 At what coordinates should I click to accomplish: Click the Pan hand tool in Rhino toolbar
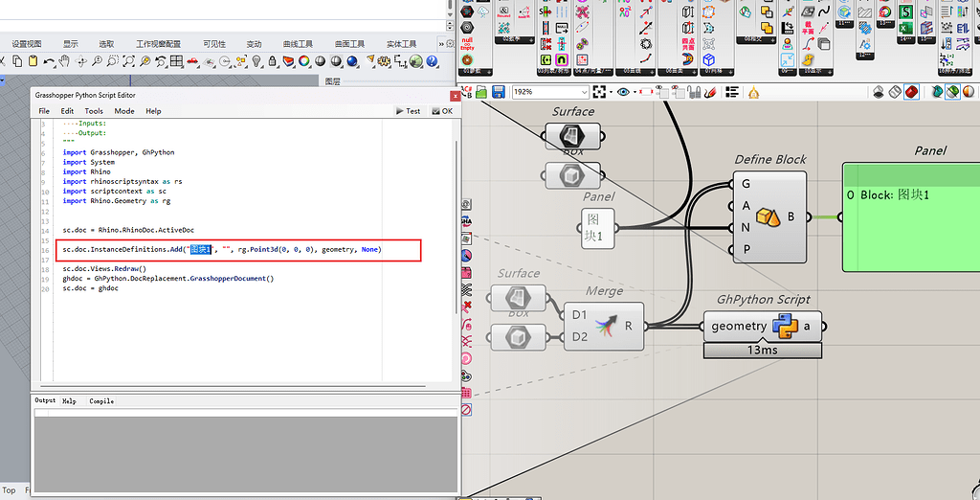pos(64,61)
